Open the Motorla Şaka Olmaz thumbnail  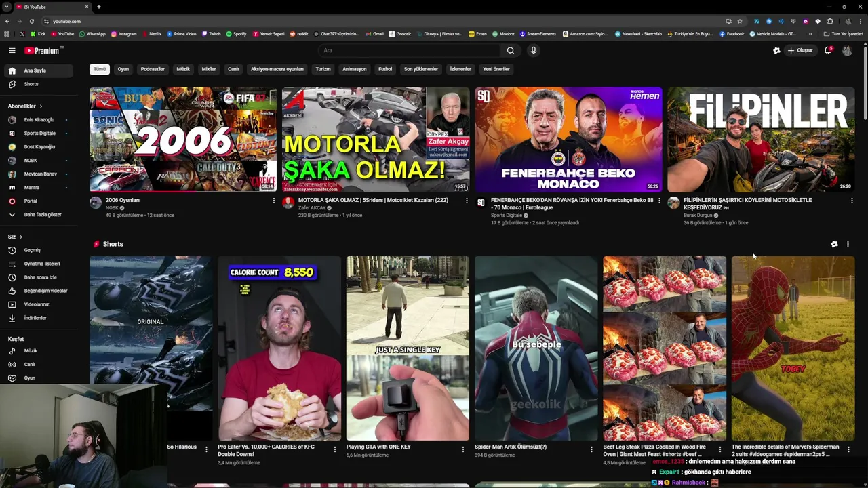pyautogui.click(x=376, y=140)
